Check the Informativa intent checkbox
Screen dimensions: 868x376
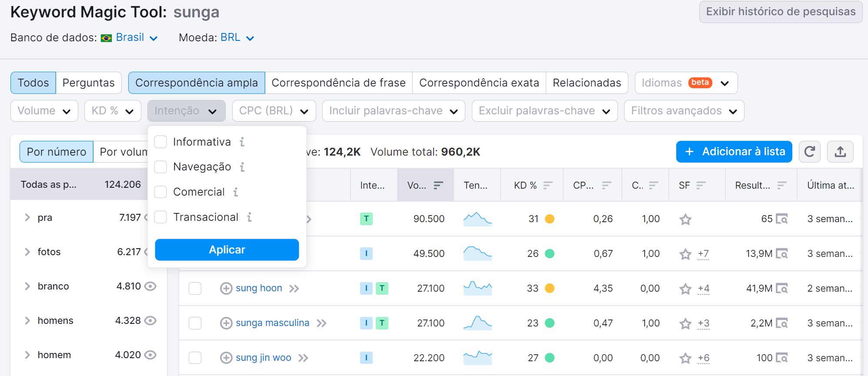coord(161,142)
